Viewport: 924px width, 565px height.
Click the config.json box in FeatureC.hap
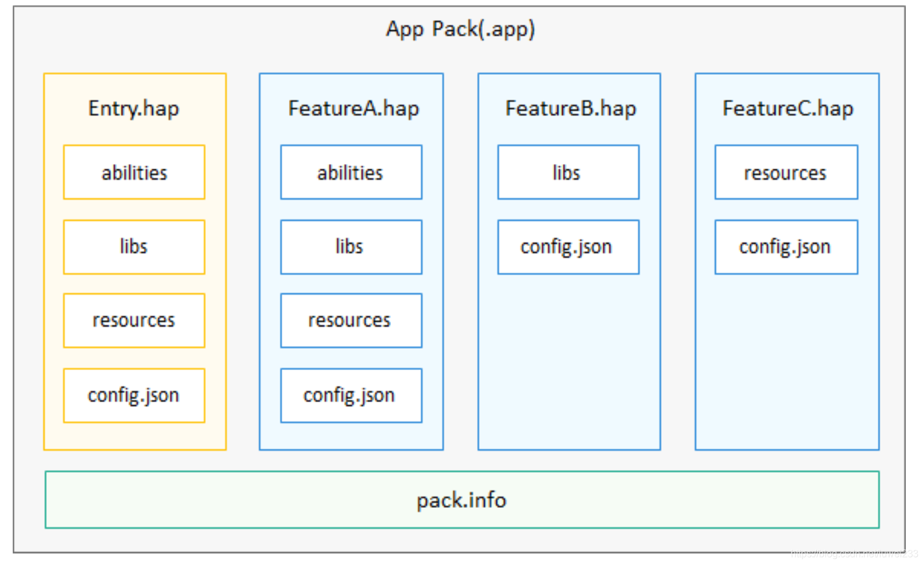coord(786,247)
